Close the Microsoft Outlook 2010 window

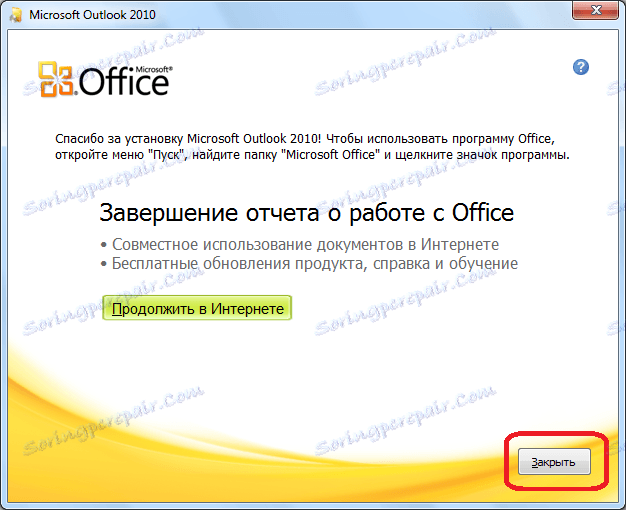(x=595, y=10)
